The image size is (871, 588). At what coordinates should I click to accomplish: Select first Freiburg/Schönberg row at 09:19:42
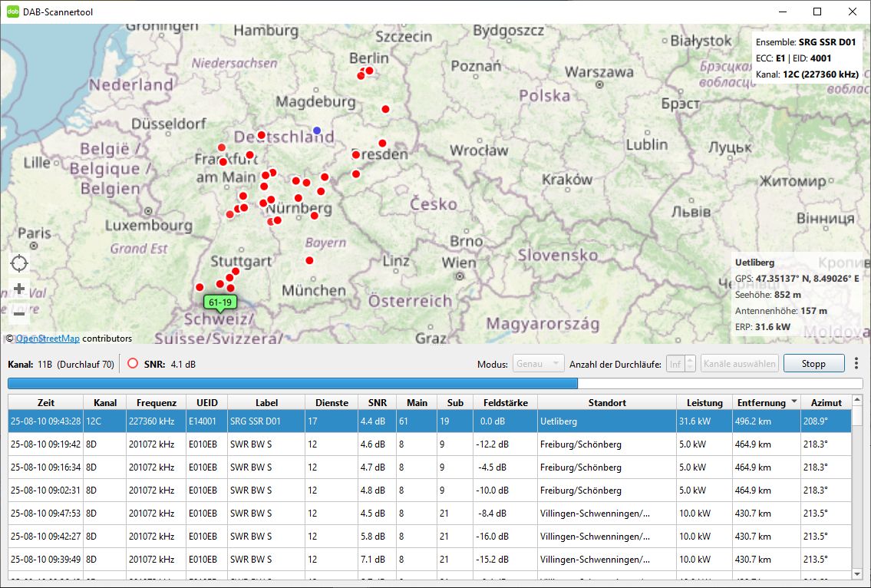tap(430, 444)
